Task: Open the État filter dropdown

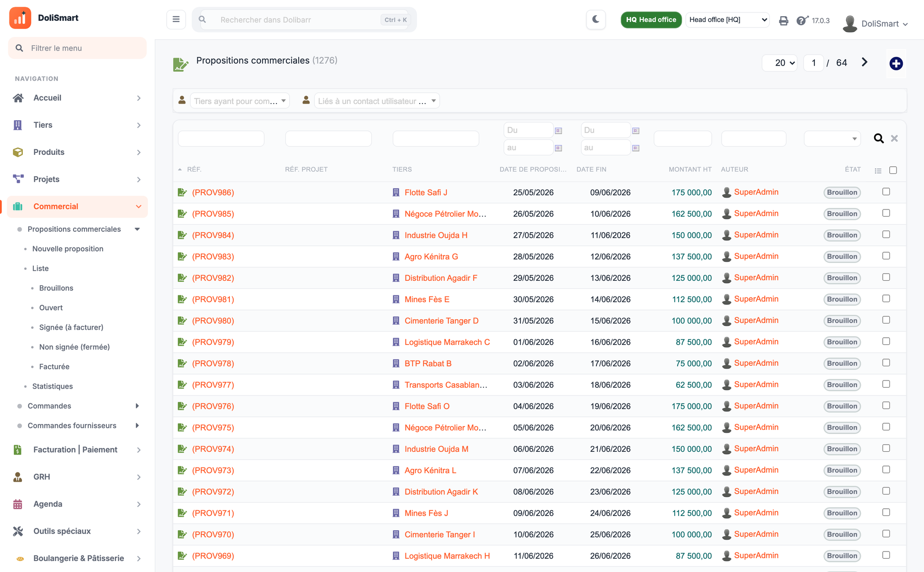Action: pos(832,139)
